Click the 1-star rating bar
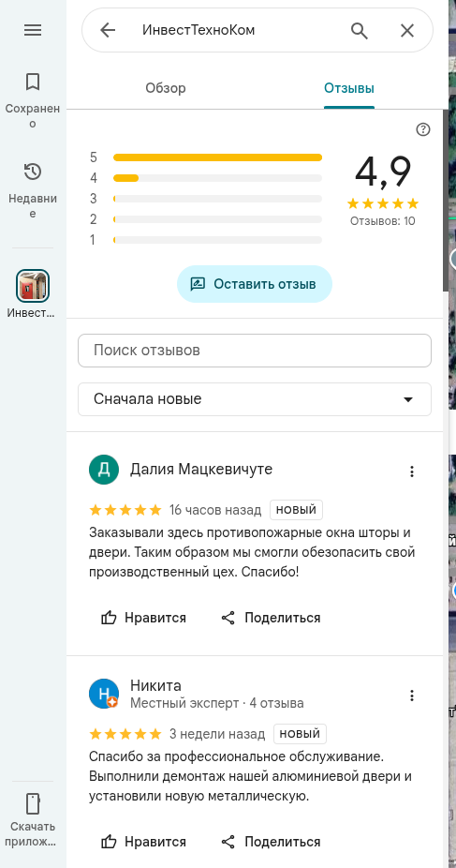The width and height of the screenshot is (456, 868). 217,240
